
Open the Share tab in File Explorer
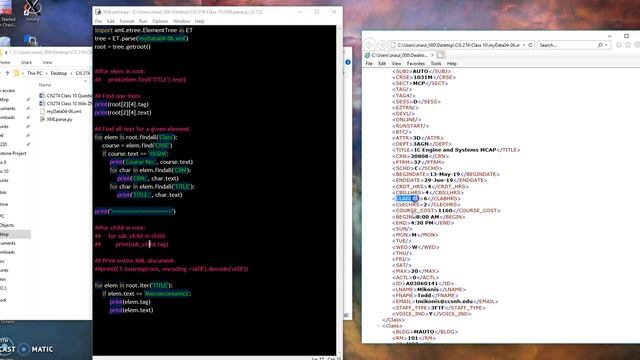(x=26, y=62)
